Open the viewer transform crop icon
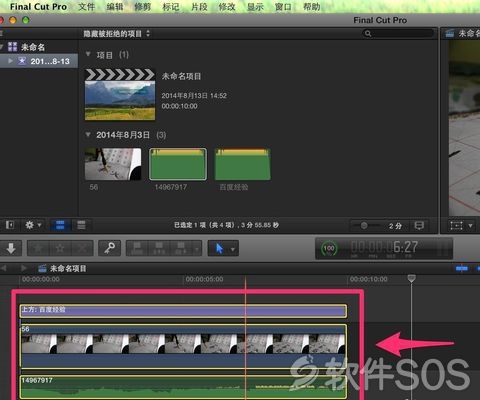The image size is (480, 400). tap(456, 226)
